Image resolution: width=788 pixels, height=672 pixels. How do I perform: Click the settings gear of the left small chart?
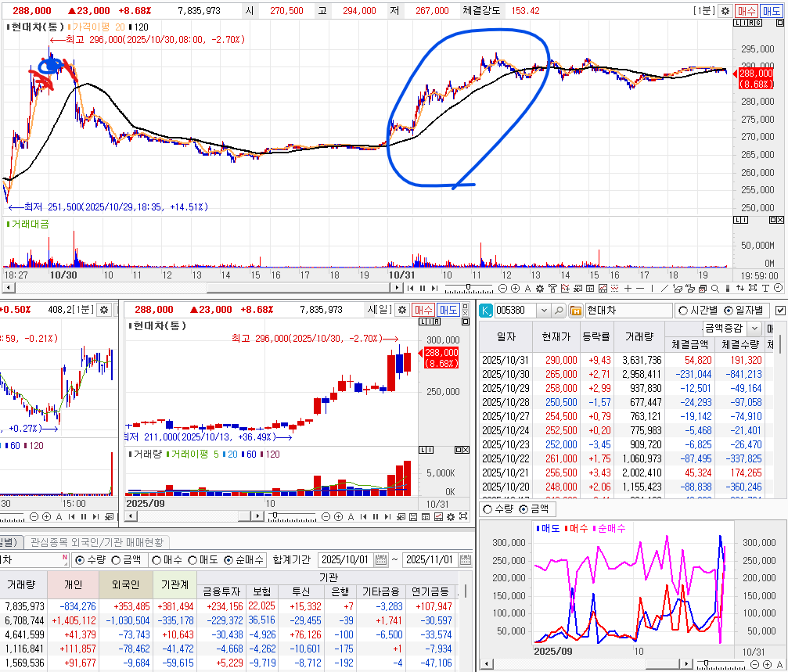[x=104, y=310]
